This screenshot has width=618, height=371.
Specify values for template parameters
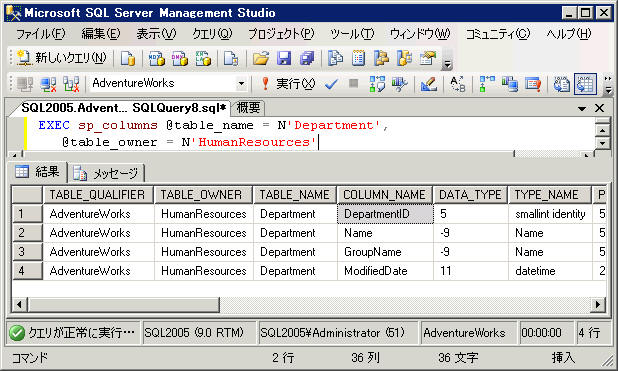[458, 84]
